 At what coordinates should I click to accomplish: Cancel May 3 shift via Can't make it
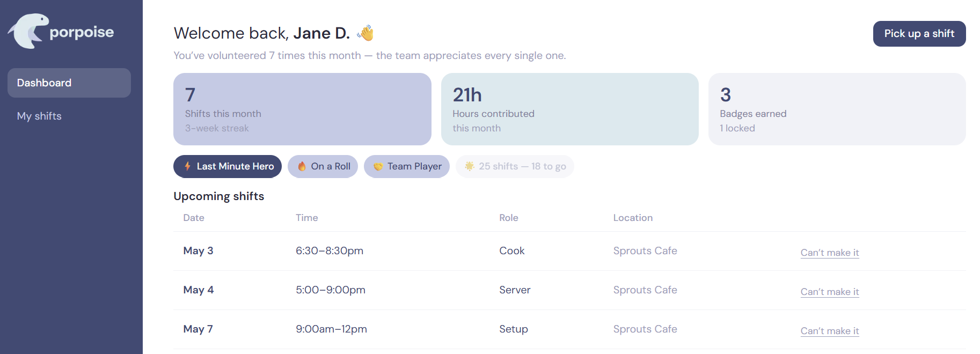(830, 253)
